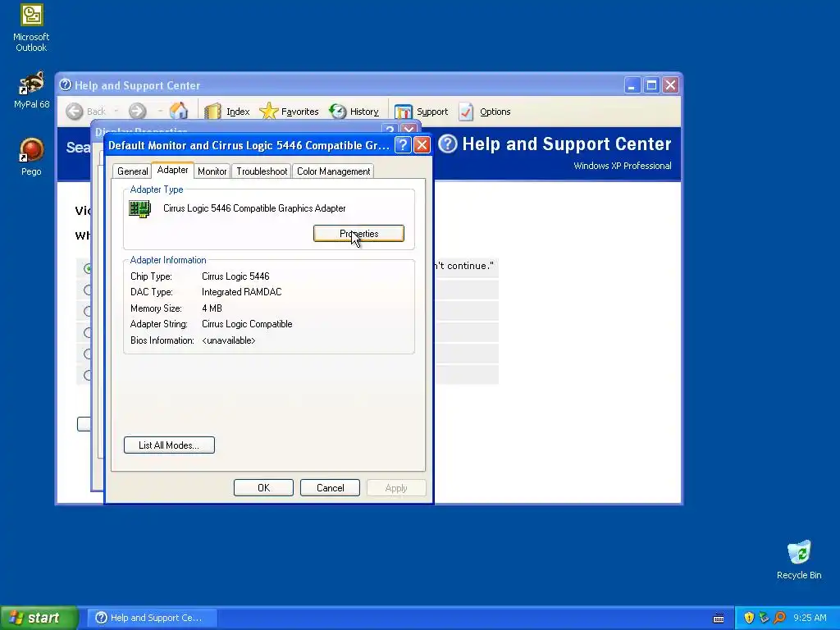Minimize the Help and Support Center window
The image size is (840, 630).
click(632, 85)
